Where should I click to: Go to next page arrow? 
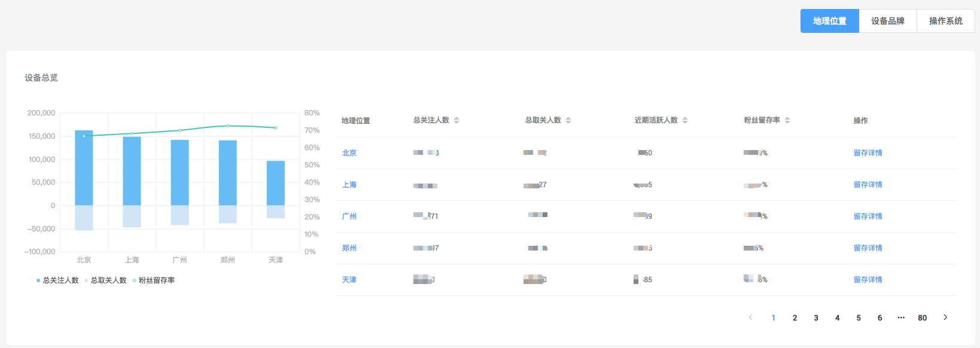945,318
